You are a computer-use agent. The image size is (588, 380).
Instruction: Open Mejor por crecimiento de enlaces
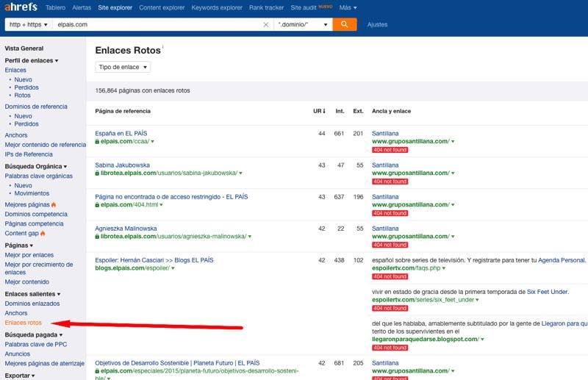coord(39,268)
